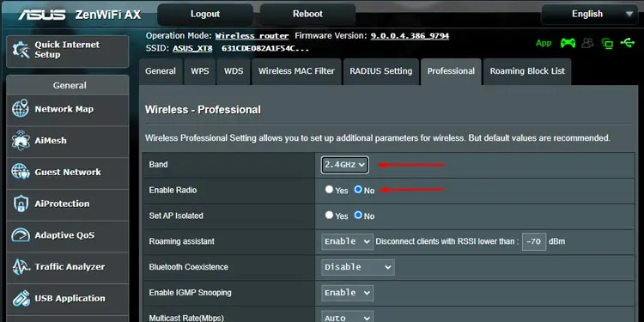Open the Multicast Rate dropdown
The image size is (644, 322).
[x=347, y=317]
